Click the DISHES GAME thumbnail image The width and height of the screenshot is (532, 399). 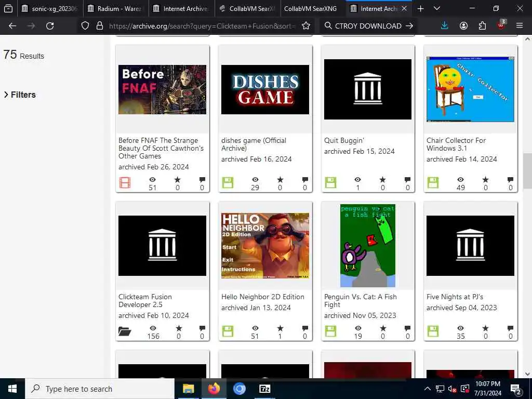click(x=265, y=89)
